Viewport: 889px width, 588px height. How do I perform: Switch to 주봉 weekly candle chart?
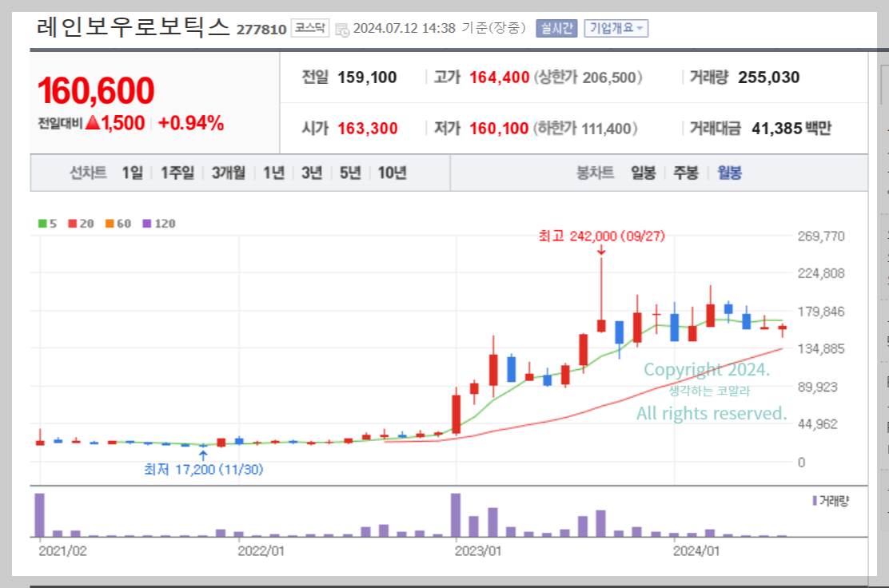coord(685,173)
